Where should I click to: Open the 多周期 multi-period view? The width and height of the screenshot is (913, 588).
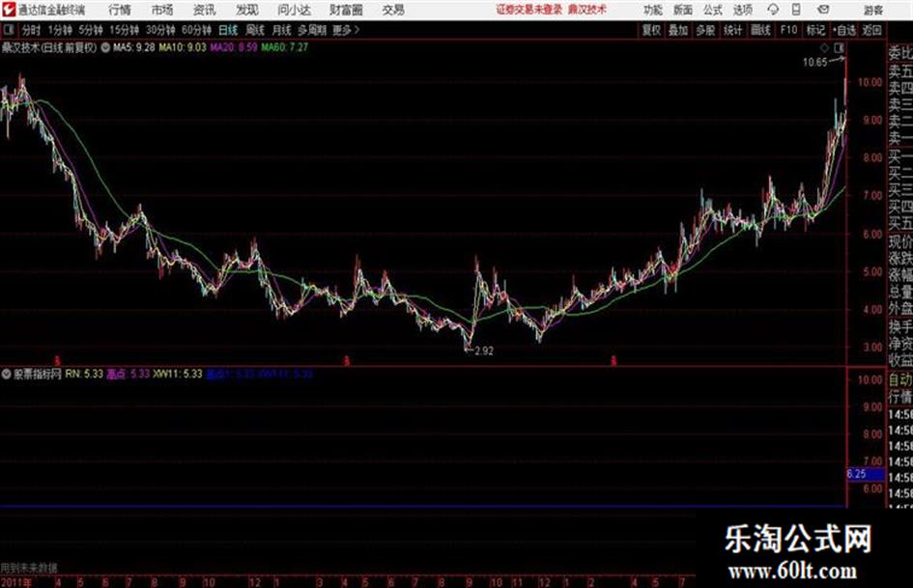[312, 30]
